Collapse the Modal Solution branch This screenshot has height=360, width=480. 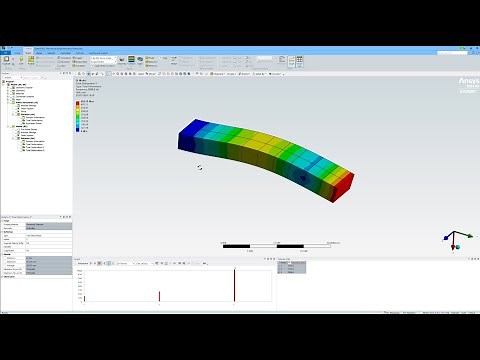coord(13,138)
